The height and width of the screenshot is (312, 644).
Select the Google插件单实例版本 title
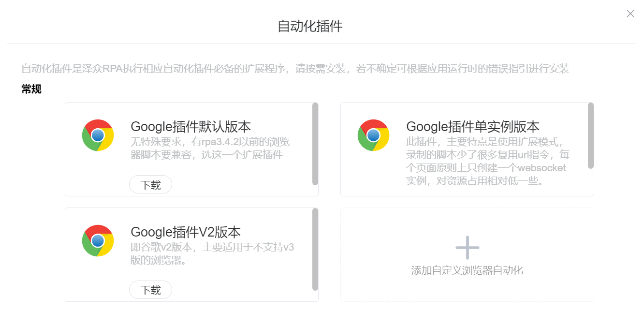[472, 127]
